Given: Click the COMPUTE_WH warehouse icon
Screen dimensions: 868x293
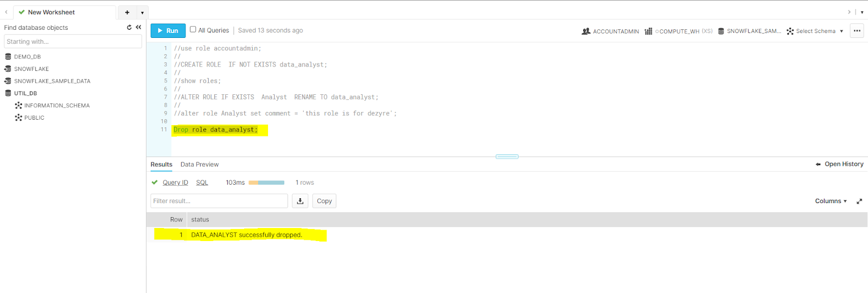Looking at the screenshot, I should [648, 31].
